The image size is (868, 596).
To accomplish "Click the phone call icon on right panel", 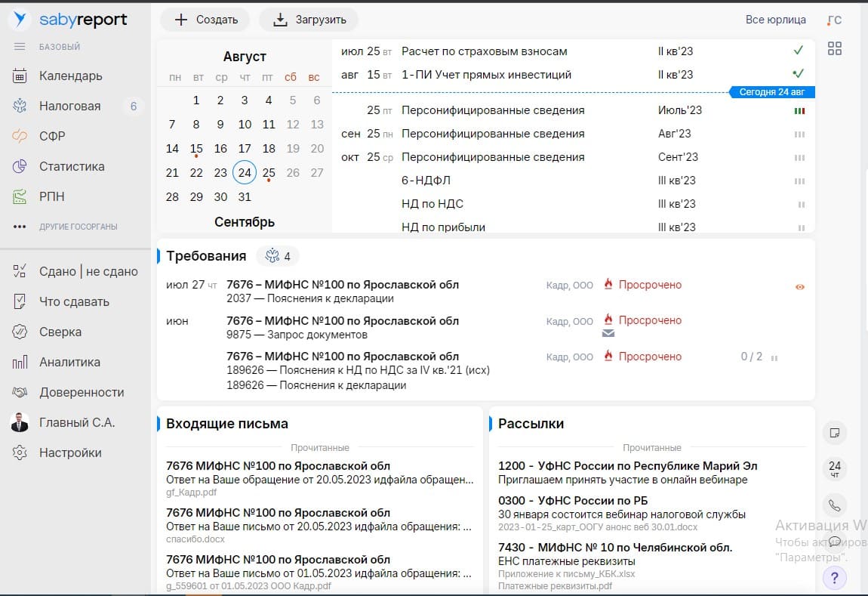I will click(834, 505).
